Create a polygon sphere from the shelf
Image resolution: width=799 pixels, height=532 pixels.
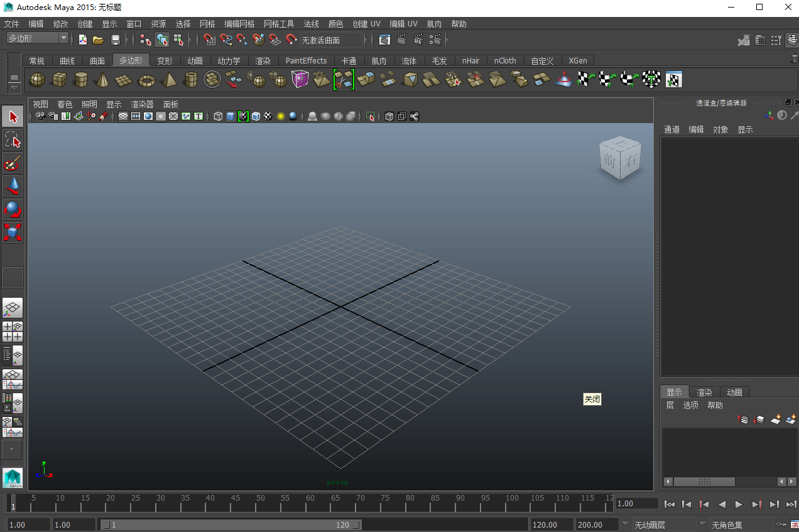(x=36, y=80)
